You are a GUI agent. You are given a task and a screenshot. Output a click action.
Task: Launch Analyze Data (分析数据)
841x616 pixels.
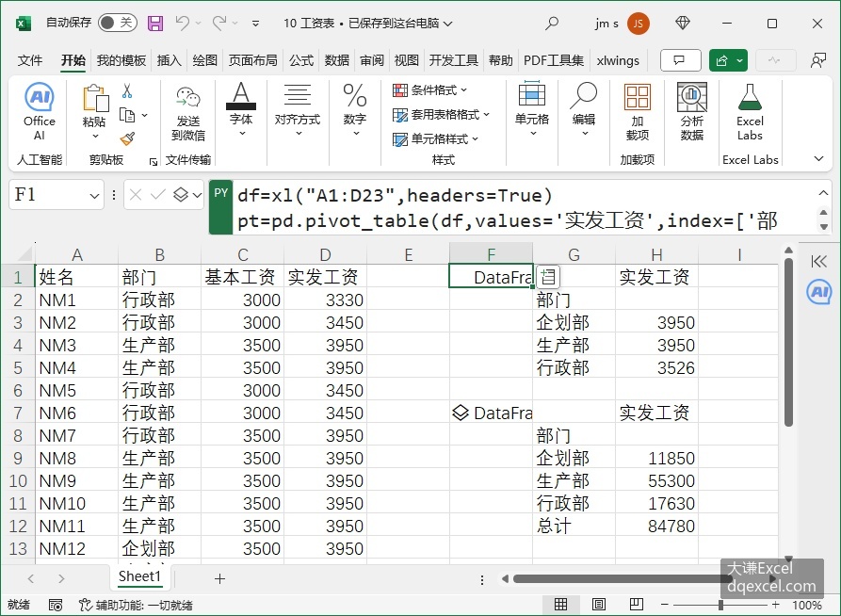pyautogui.click(x=692, y=112)
